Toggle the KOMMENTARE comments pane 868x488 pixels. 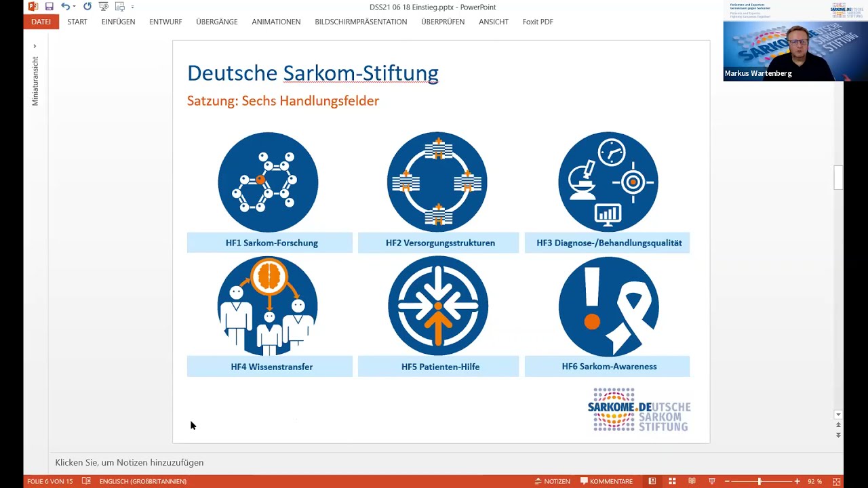point(606,481)
